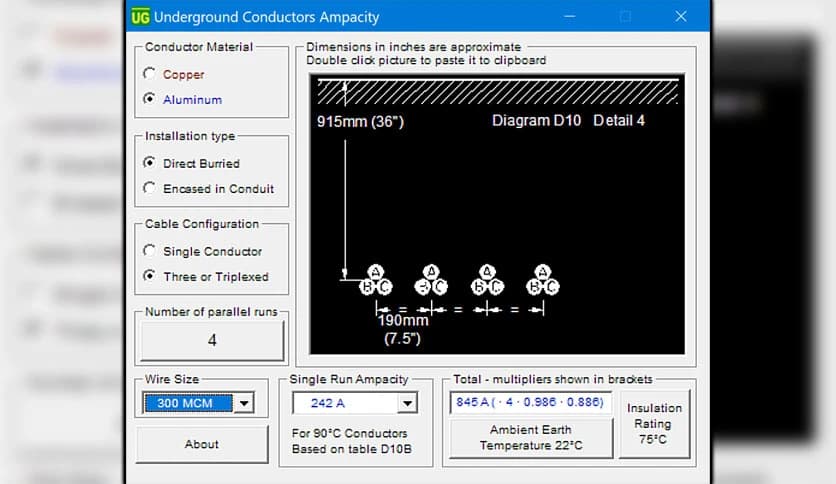This screenshot has height=484, width=836.
Task: Click the UG application icon in title bar
Action: [x=142, y=17]
